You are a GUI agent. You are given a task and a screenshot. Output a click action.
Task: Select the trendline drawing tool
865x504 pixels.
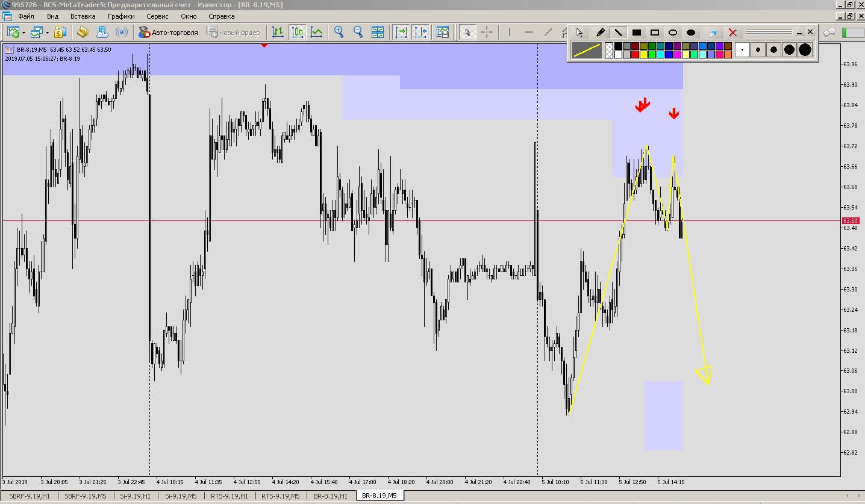pyautogui.click(x=548, y=32)
